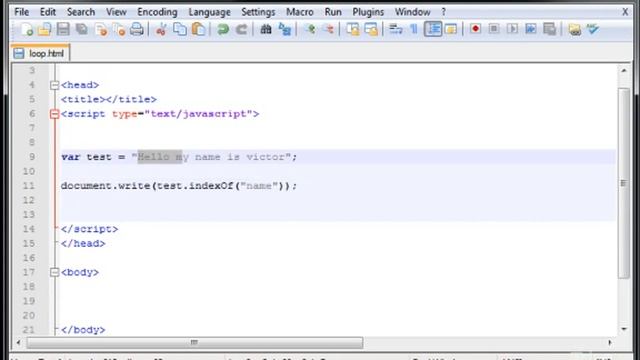
Task: Toggle show all characters pilcrow icon
Action: [x=414, y=29]
